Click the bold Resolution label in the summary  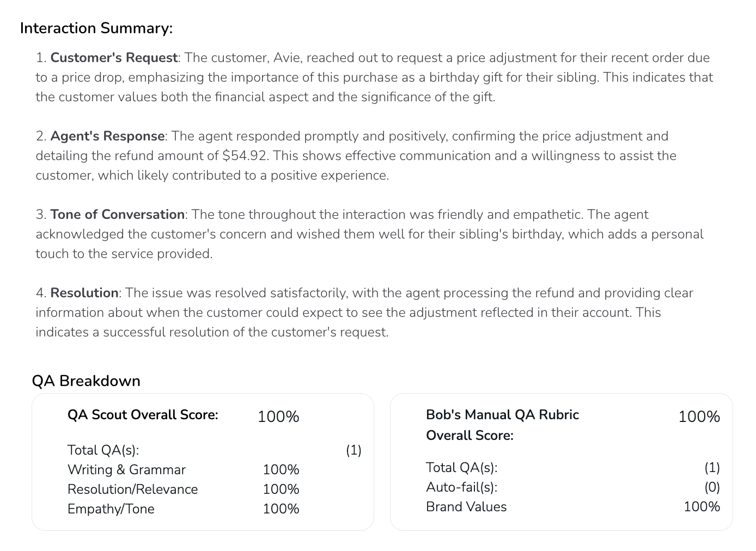[x=84, y=293]
